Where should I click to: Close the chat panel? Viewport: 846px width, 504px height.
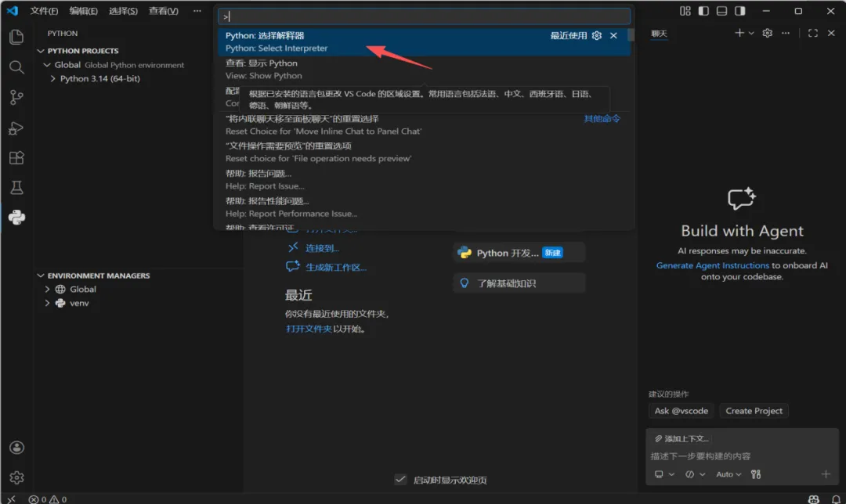pyautogui.click(x=831, y=33)
